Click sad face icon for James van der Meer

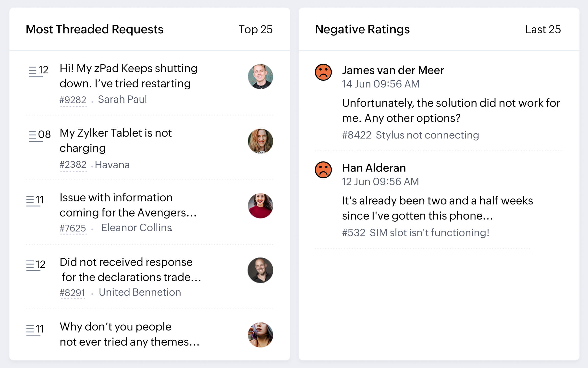[x=323, y=72]
